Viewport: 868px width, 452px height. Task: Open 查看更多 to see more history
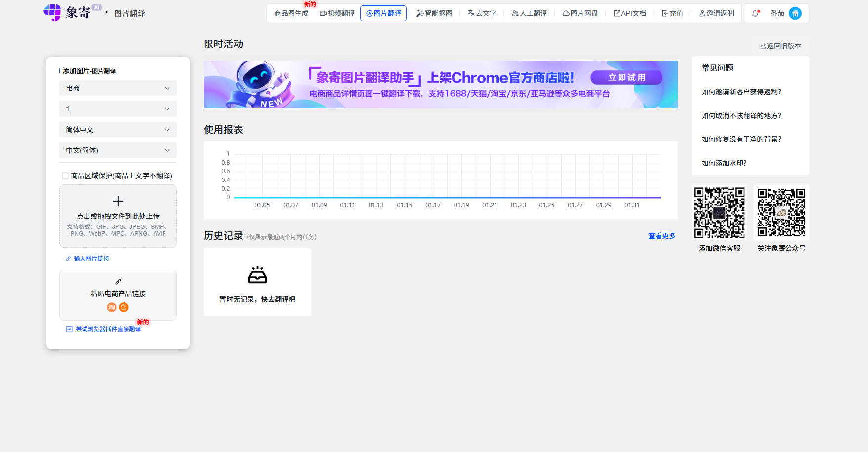(x=661, y=236)
